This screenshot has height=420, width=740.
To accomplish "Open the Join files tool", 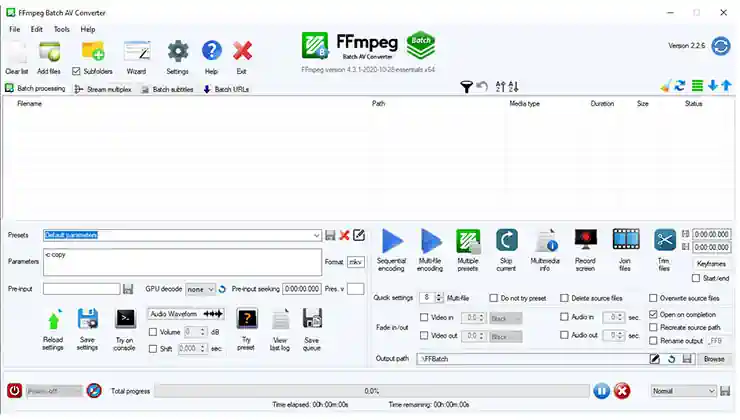I will click(x=625, y=240).
